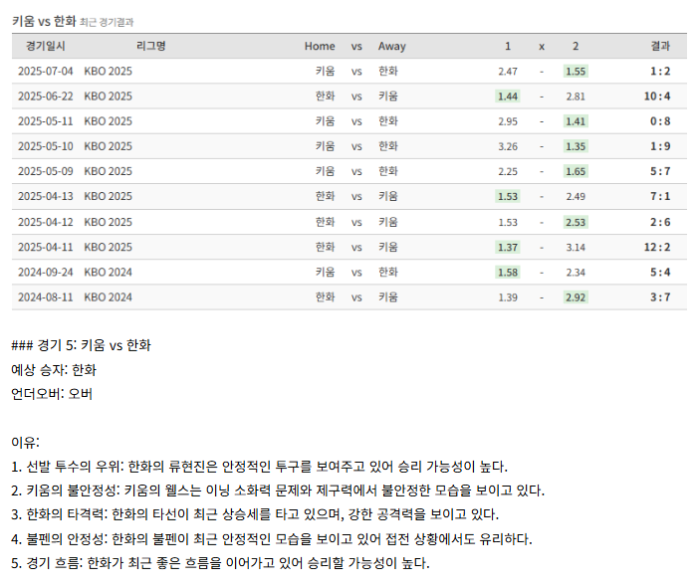Click highlighted odds 1.35
The image size is (700, 588).
pyautogui.click(x=576, y=146)
